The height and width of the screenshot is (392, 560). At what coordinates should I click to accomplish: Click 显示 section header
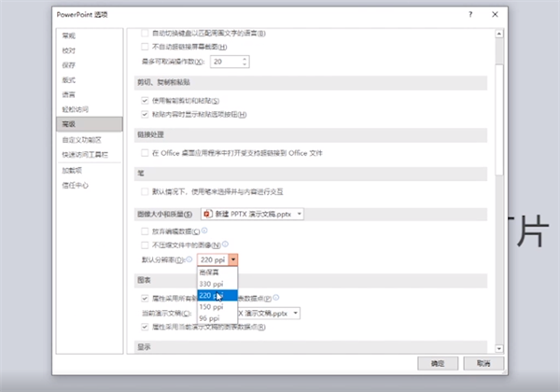[311, 347]
